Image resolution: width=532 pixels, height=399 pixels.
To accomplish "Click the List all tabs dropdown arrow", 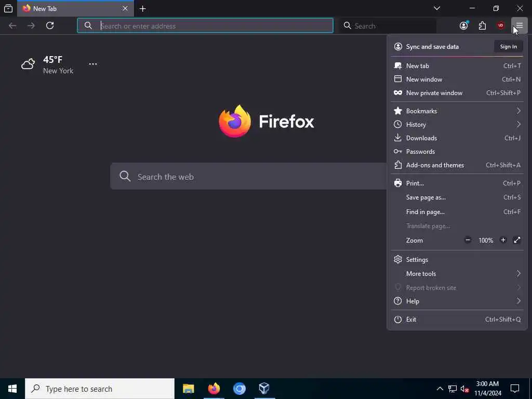I will coord(436,8).
